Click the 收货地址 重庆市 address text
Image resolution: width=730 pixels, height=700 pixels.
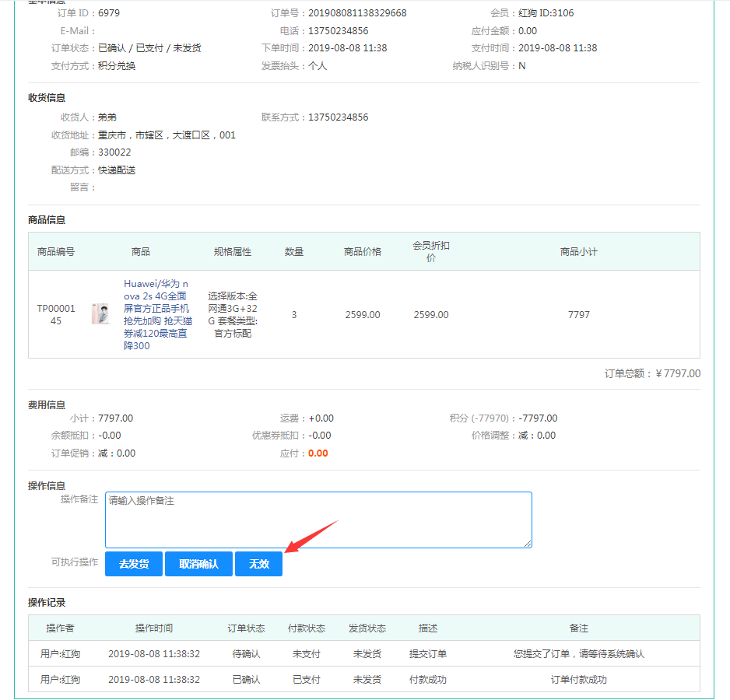pos(167,135)
